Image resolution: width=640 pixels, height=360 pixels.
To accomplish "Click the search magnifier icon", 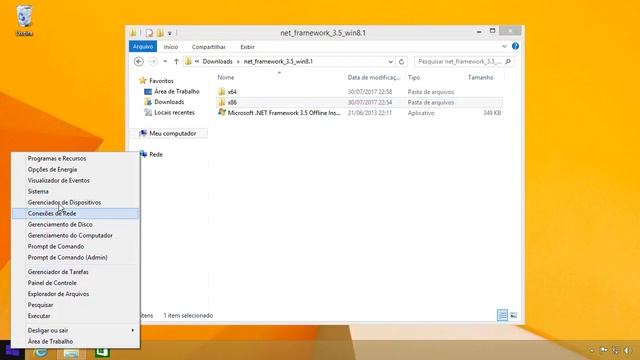I will [508, 62].
